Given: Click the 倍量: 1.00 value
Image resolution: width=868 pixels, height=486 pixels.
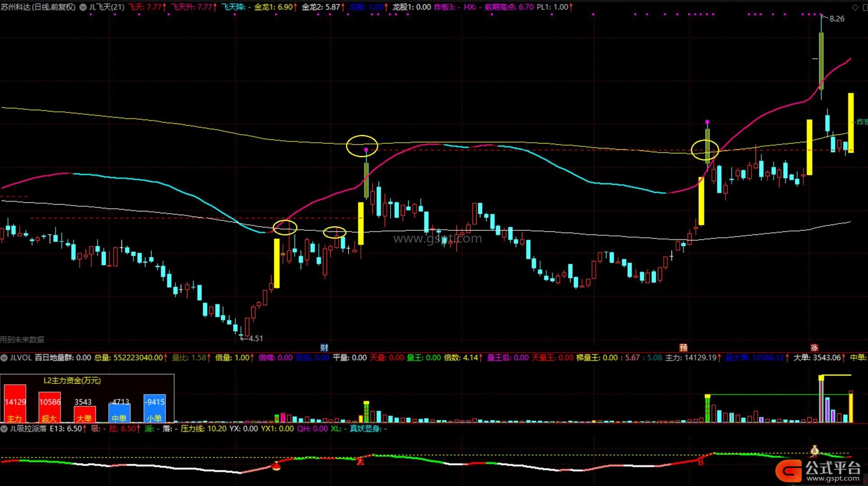Looking at the screenshot, I should 235,358.
